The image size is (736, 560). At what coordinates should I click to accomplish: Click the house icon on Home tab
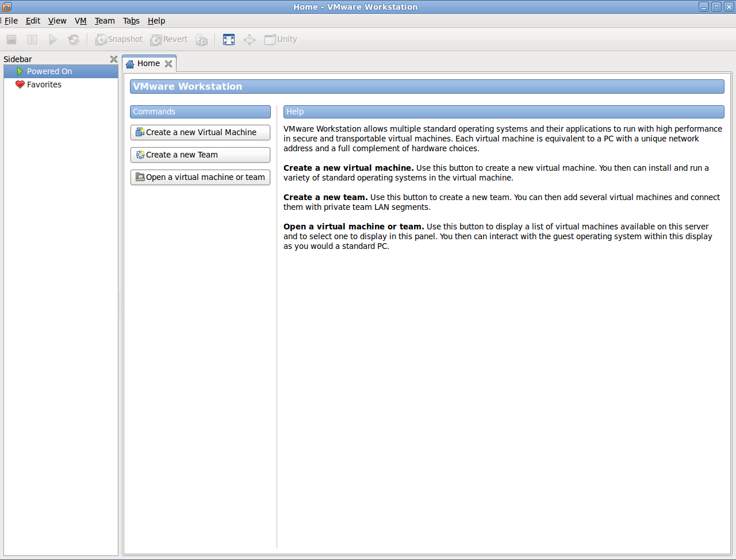pyautogui.click(x=130, y=64)
